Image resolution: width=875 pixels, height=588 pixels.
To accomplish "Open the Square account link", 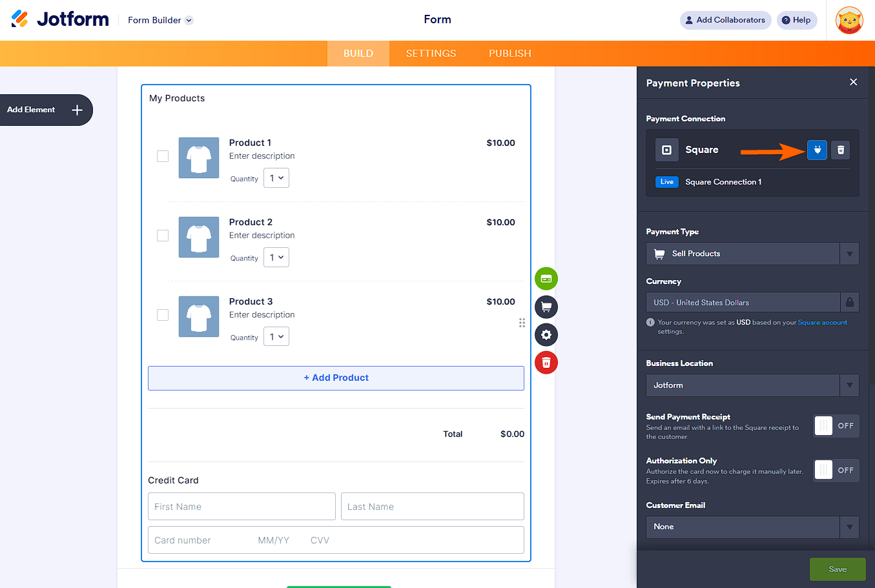I will coord(822,322).
